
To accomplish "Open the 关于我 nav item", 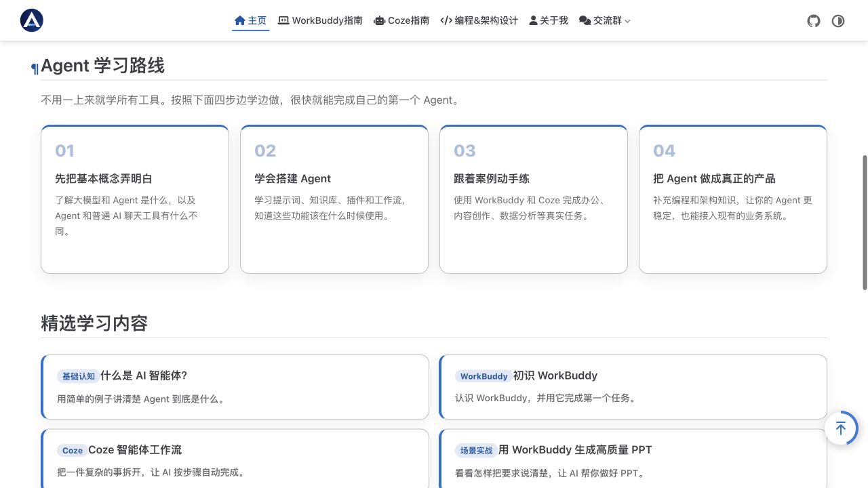I will click(x=549, y=21).
